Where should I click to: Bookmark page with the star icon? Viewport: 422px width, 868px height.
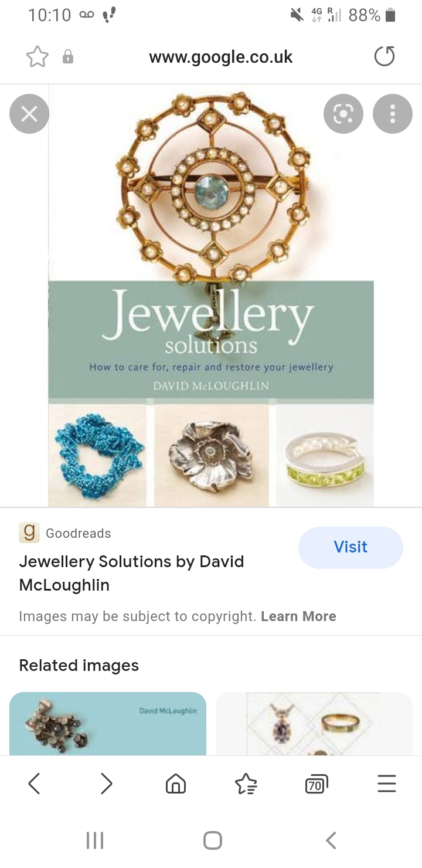[x=37, y=57]
